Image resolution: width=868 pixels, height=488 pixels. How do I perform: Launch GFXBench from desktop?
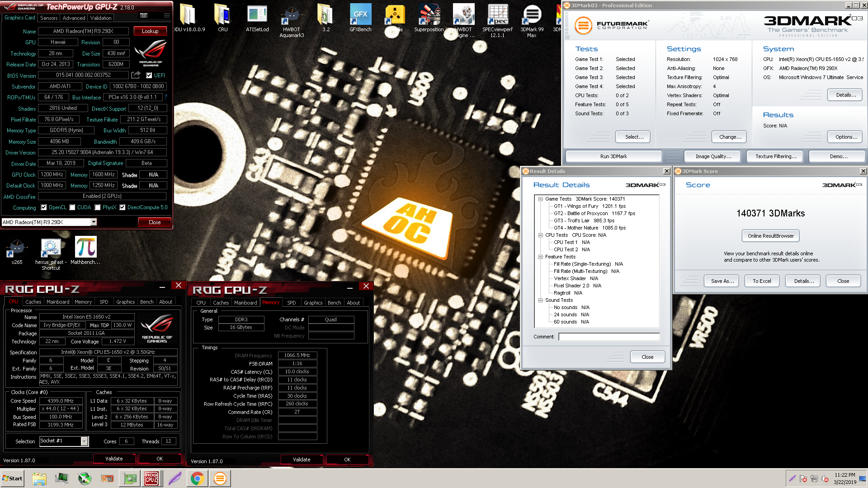click(x=360, y=18)
